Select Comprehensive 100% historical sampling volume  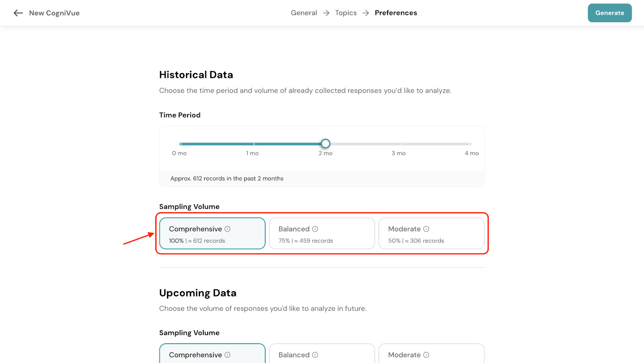[x=212, y=234]
